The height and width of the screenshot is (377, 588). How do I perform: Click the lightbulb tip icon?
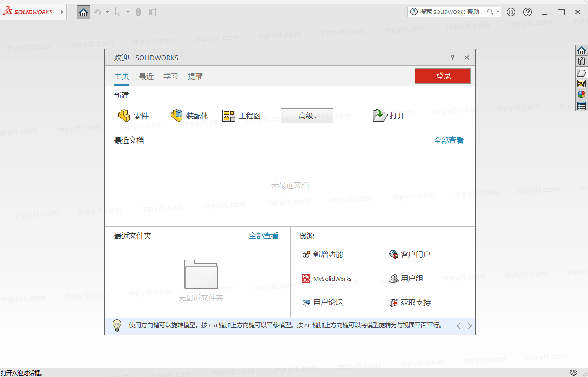click(117, 325)
